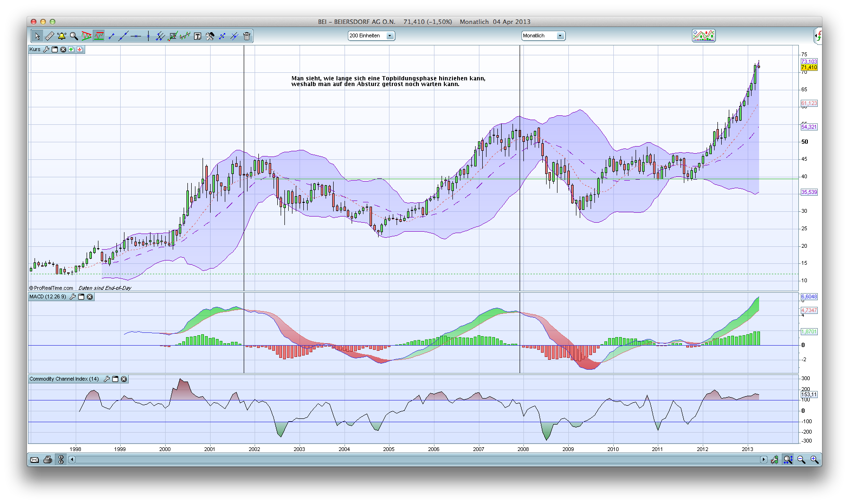
Task: Click the MACD (12 26 9) label
Action: click(x=48, y=296)
